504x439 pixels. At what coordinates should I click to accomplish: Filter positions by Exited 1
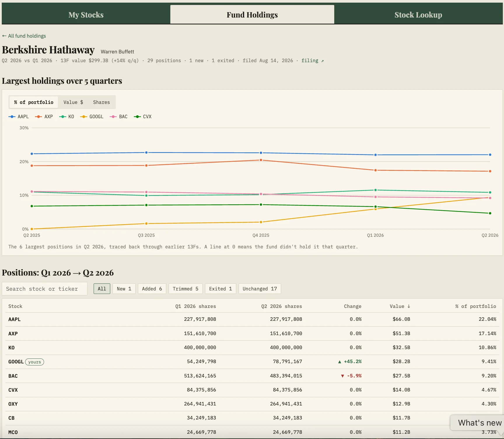point(220,289)
